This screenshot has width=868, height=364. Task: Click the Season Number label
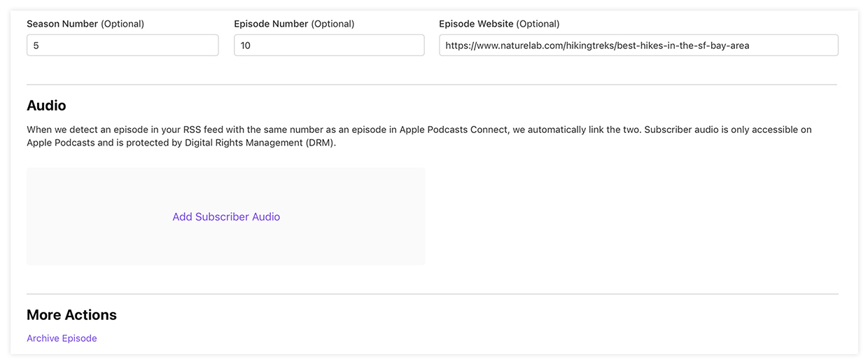62,24
